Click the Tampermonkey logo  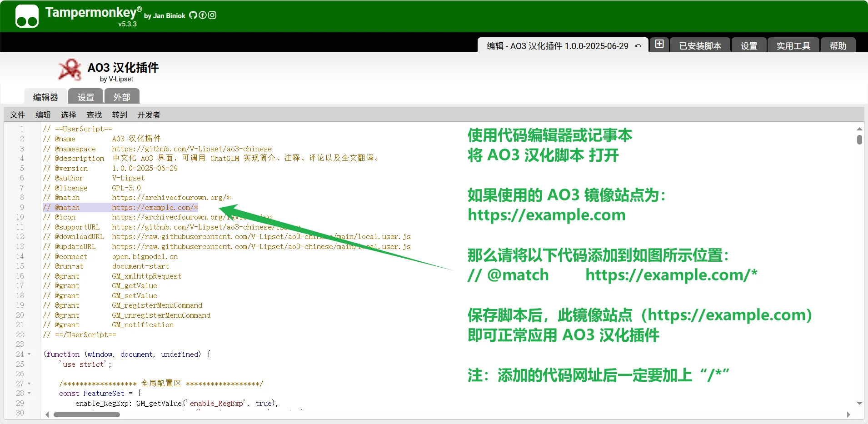point(26,16)
